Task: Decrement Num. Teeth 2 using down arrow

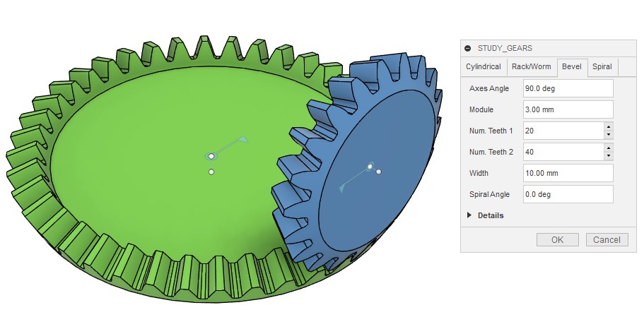Action: click(608, 156)
